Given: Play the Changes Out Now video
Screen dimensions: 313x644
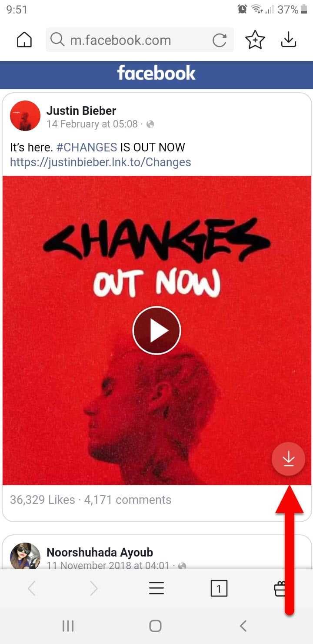Looking at the screenshot, I should click(156, 331).
